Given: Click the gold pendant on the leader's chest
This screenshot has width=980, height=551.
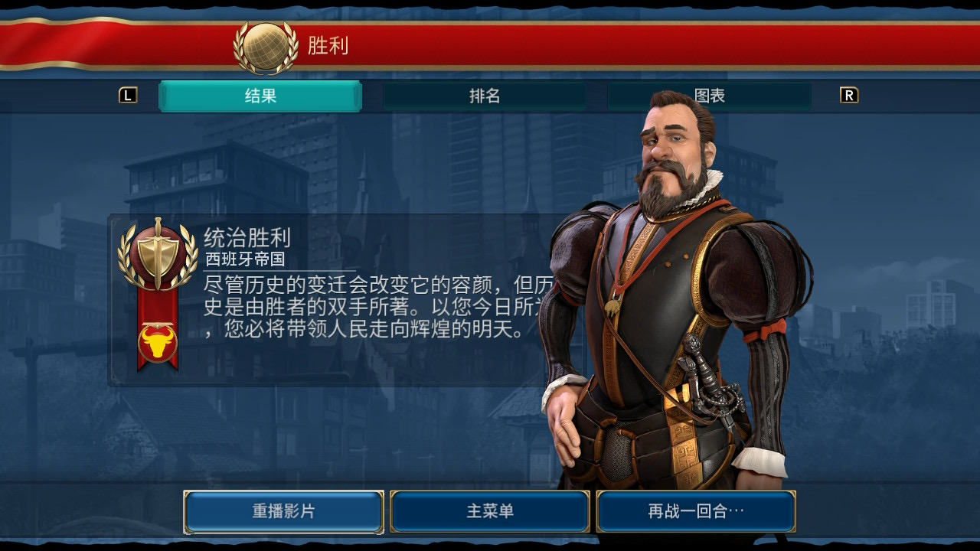Looking at the screenshot, I should pyautogui.click(x=612, y=308).
